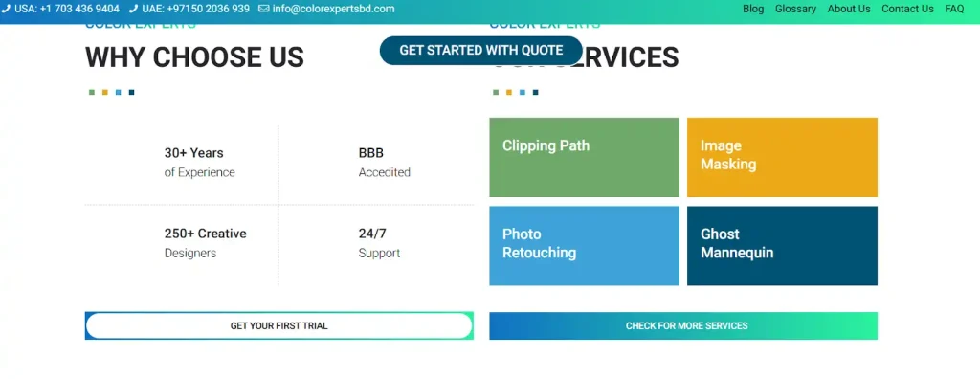The image size is (980, 379).
Task: Open the Clipping Path service tile
Action: (x=585, y=157)
